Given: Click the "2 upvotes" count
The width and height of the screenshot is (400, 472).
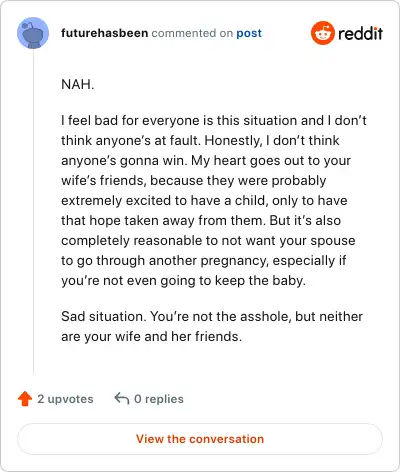Looking at the screenshot, I should [x=65, y=399].
